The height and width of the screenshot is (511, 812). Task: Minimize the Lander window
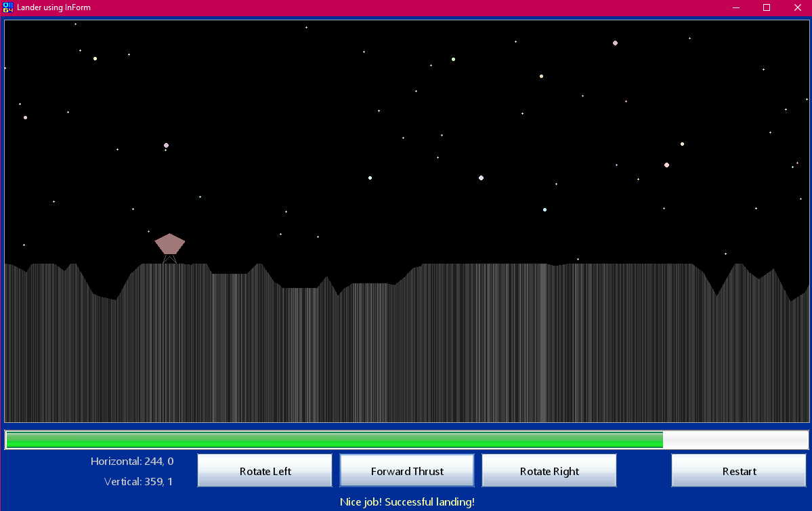736,7
